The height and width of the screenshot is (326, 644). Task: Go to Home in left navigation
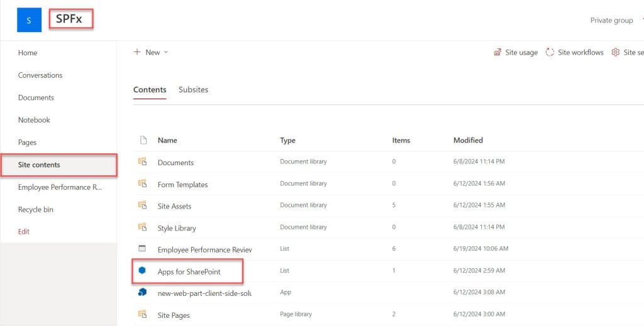click(x=28, y=53)
